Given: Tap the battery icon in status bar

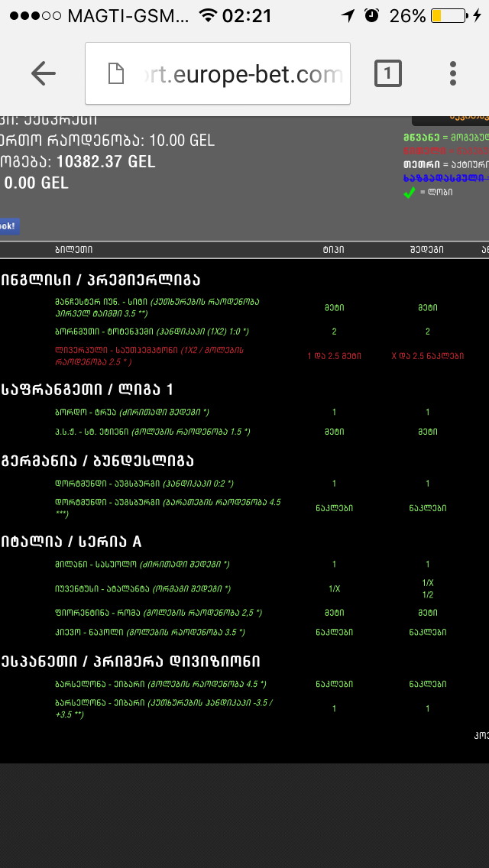Looking at the screenshot, I should (x=448, y=15).
